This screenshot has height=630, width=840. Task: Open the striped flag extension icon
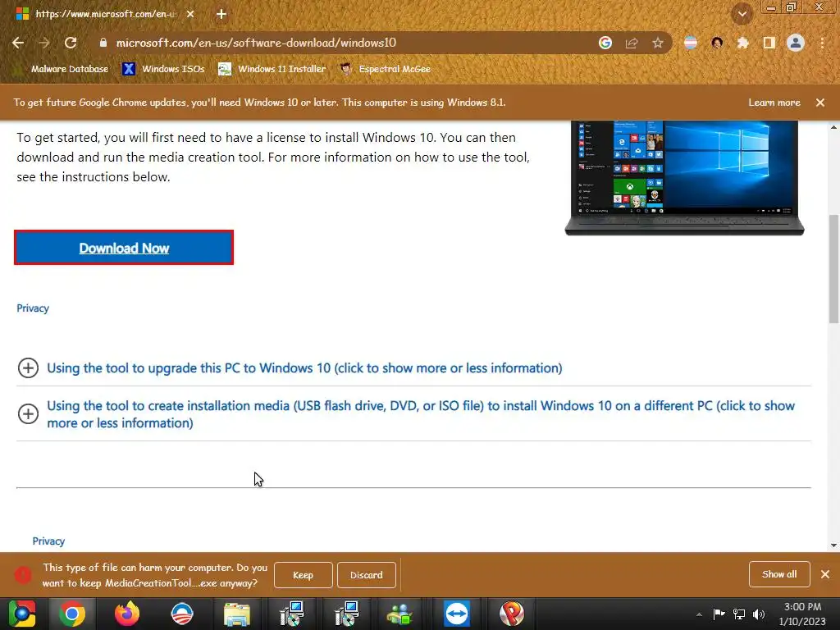coord(691,43)
